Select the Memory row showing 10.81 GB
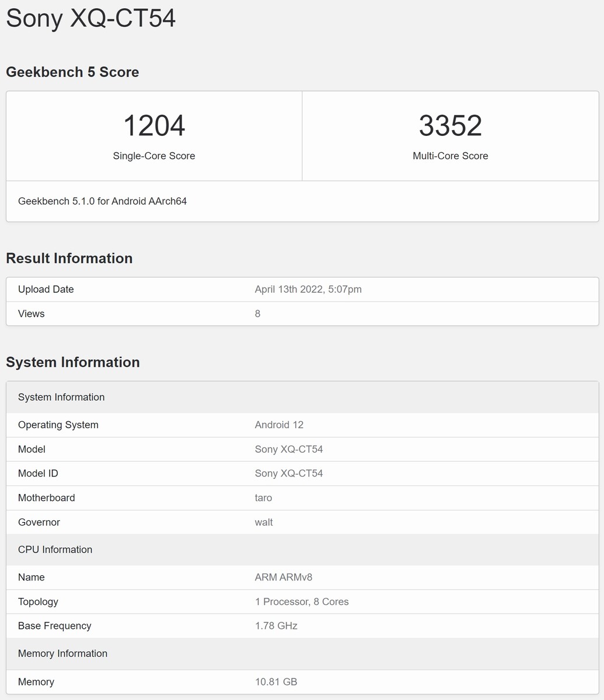 tap(275, 681)
